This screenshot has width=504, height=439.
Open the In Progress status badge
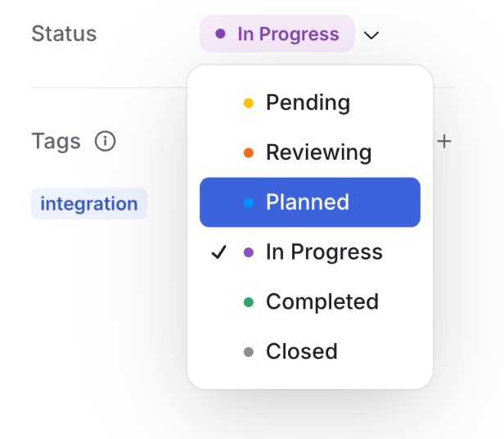[x=277, y=34]
